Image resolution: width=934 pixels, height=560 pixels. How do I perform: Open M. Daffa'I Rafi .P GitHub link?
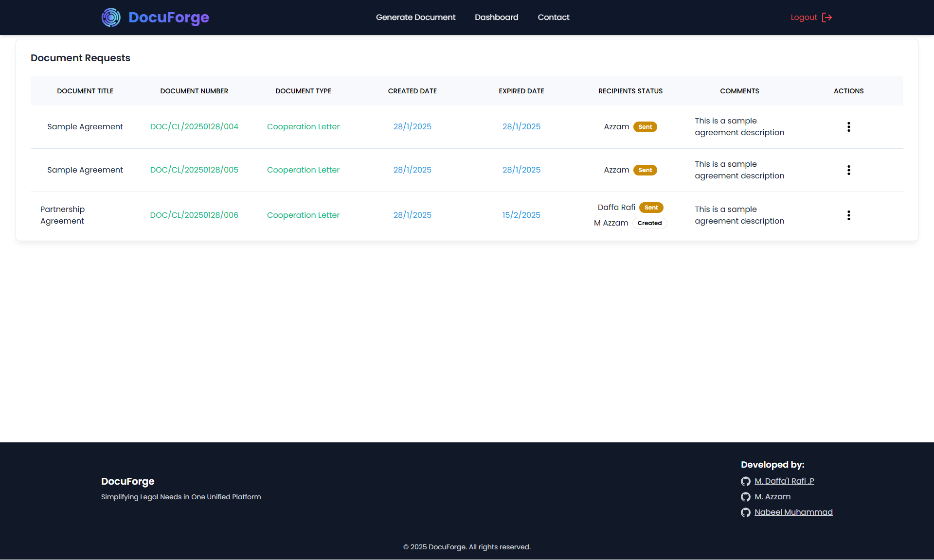point(784,481)
